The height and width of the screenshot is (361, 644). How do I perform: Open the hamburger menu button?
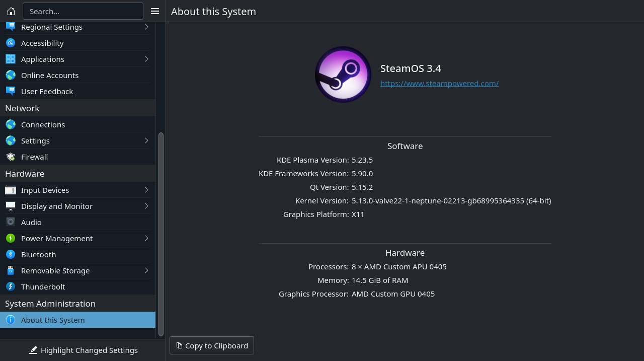coord(155,11)
